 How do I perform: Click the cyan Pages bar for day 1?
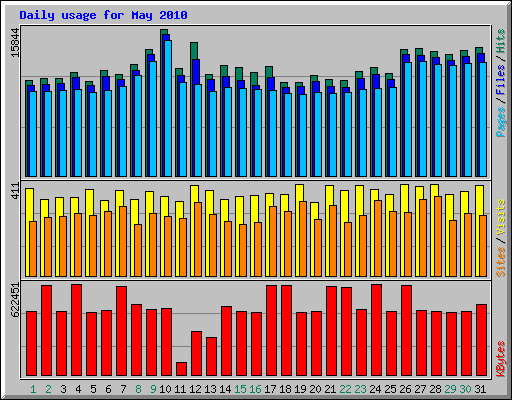pos(33,134)
